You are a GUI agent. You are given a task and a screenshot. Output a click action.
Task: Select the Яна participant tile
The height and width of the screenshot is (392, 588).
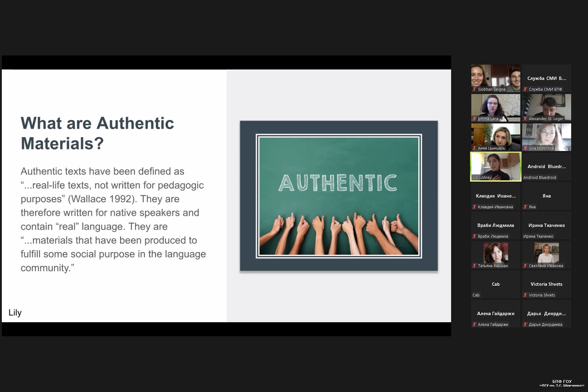(547, 196)
